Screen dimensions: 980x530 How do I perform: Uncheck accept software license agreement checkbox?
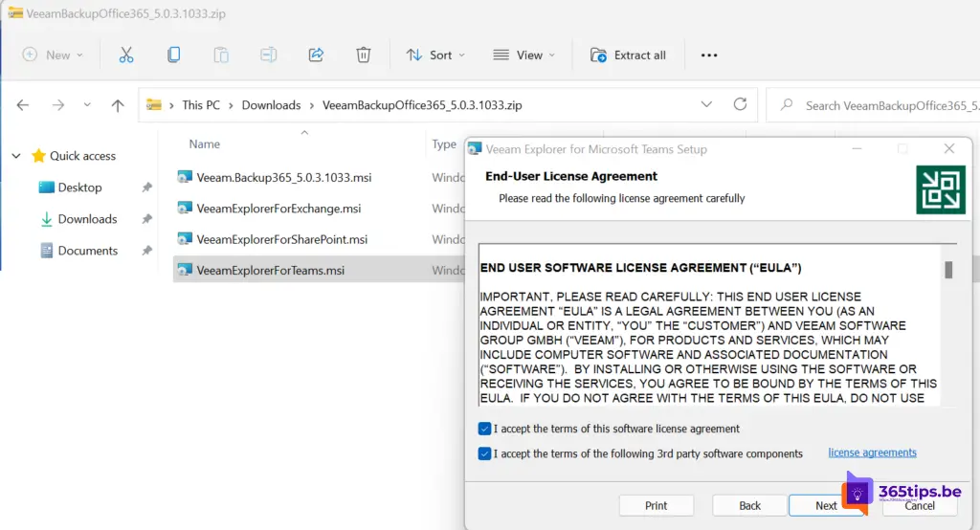coord(484,429)
